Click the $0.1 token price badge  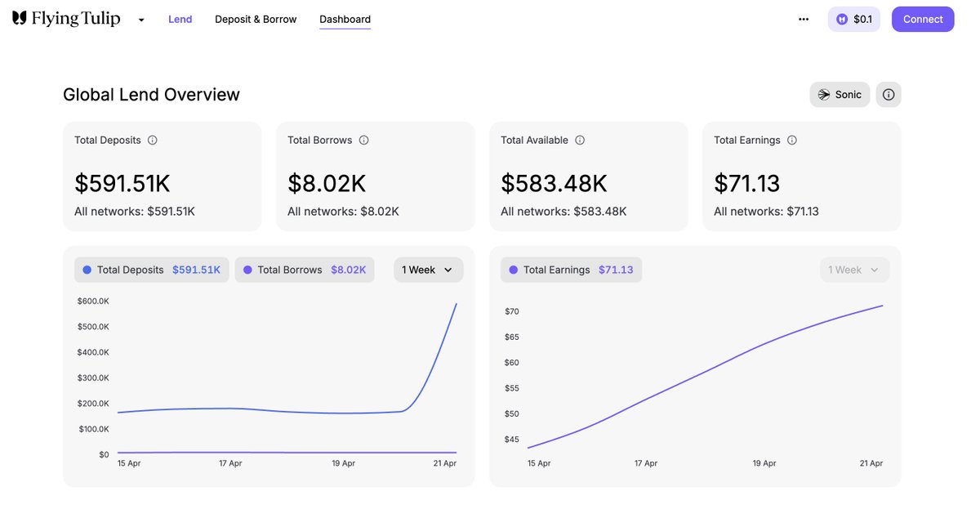pyautogui.click(x=853, y=20)
